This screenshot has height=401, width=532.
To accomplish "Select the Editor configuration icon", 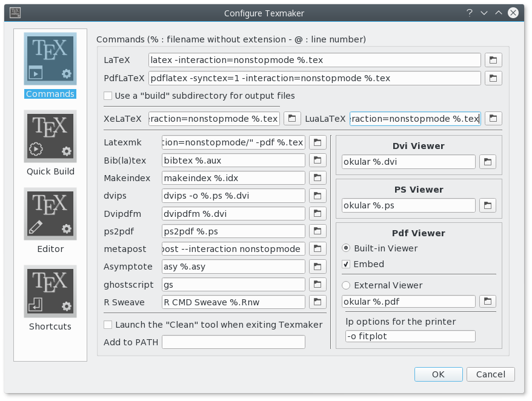I will point(50,214).
